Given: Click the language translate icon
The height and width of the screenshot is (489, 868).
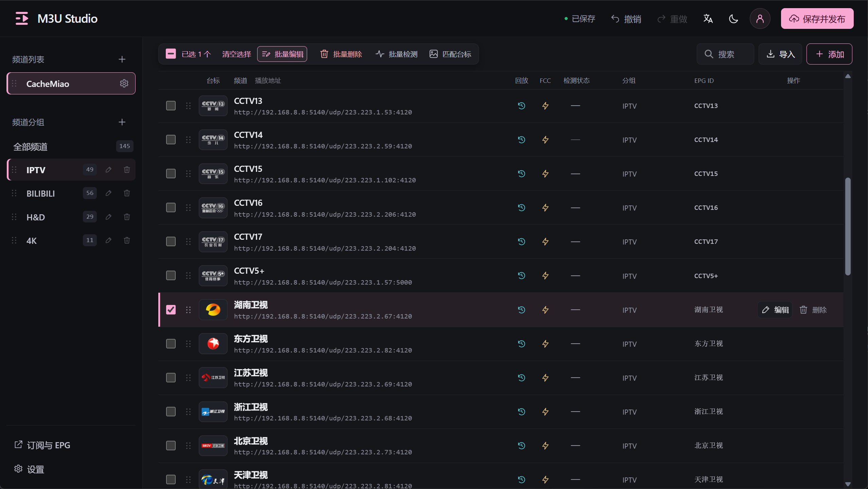Looking at the screenshot, I should 708,19.
